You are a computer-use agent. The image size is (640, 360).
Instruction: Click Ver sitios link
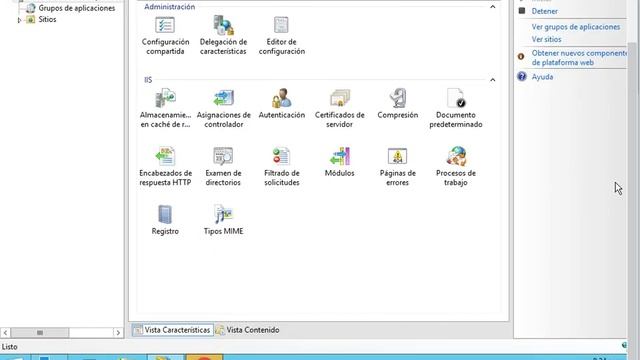(x=546, y=40)
